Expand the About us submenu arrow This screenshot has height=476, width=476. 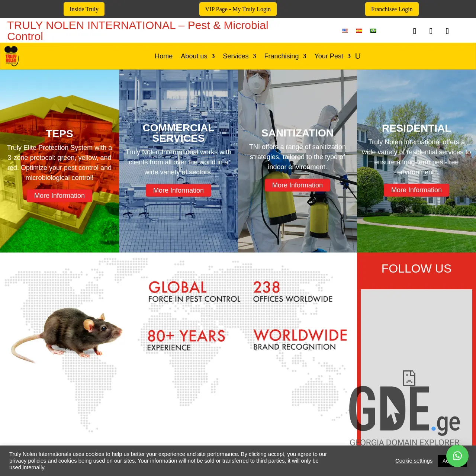[x=213, y=56]
